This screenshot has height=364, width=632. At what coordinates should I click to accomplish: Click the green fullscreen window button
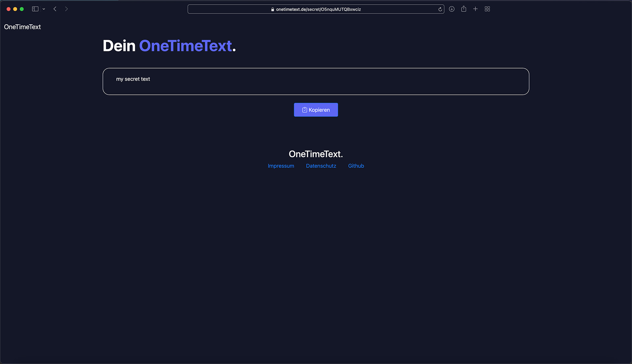22,9
